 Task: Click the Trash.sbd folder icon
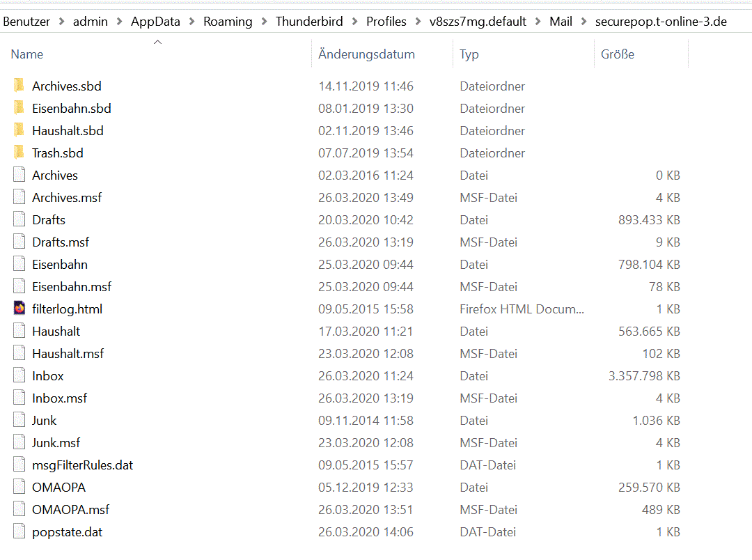pos(19,153)
